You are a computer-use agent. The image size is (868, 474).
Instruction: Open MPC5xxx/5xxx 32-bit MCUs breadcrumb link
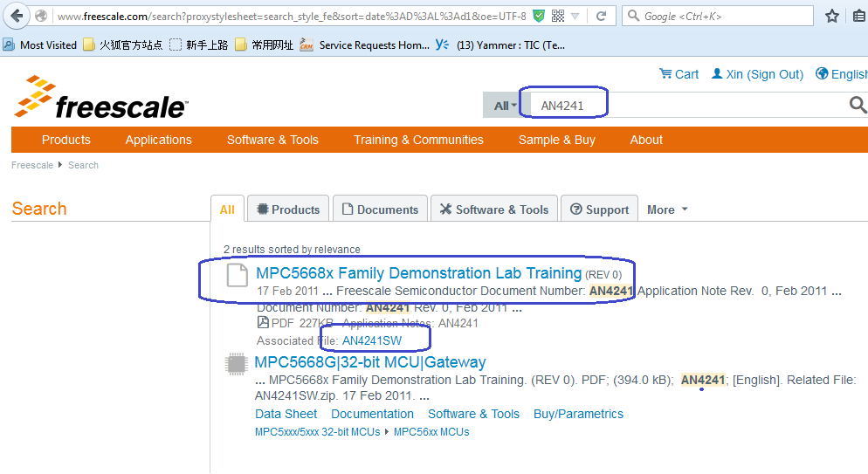[317, 432]
